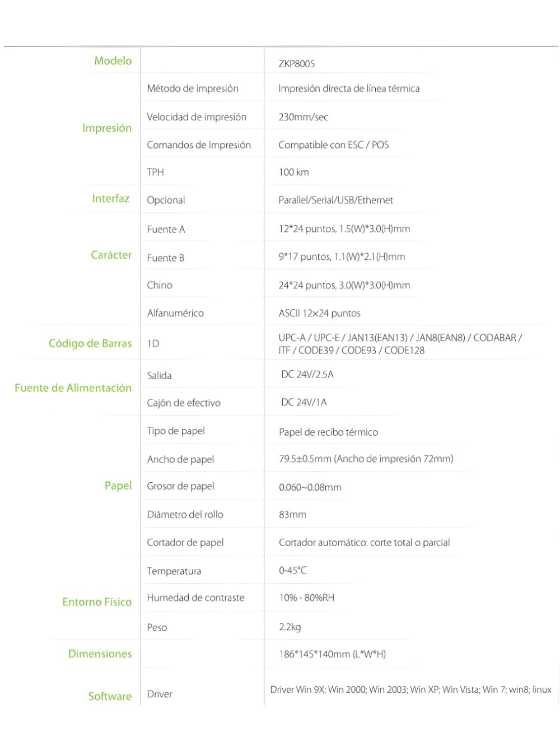Viewport: 560px width, 746px height.
Task: Click the Entorno Físico heading
Action: tap(97, 602)
